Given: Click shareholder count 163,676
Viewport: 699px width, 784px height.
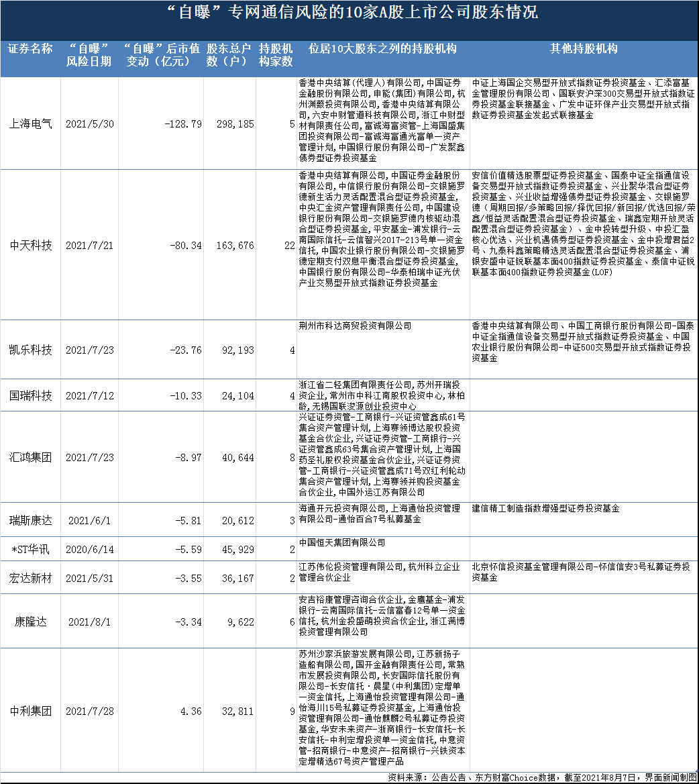Looking at the screenshot, I should (x=235, y=246).
